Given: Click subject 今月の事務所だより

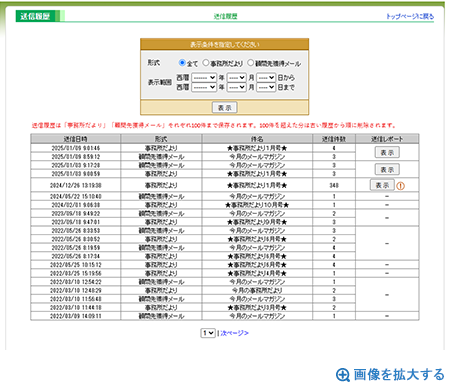Looking at the screenshot, I should click(x=257, y=291).
